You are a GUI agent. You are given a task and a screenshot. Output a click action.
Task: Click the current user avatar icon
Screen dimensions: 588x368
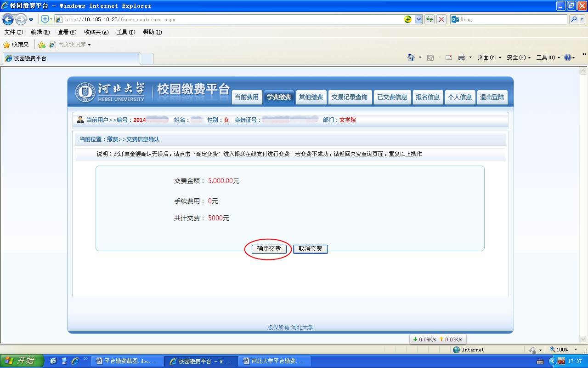click(80, 120)
